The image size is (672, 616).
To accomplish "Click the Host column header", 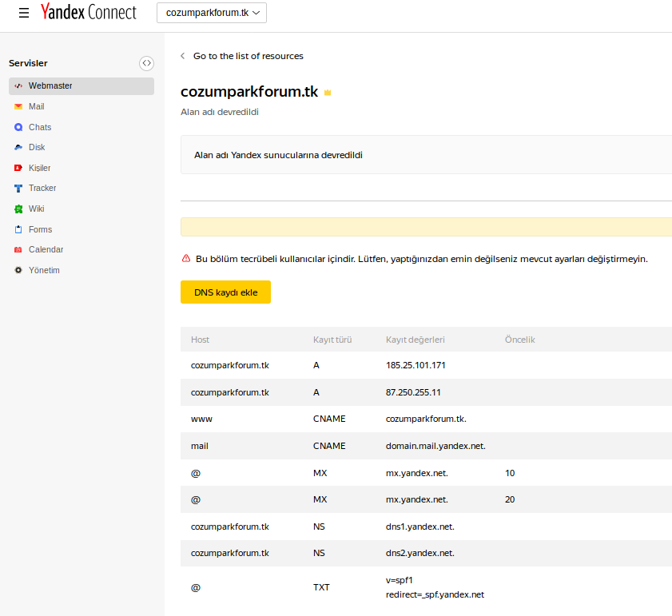I will 200,340.
